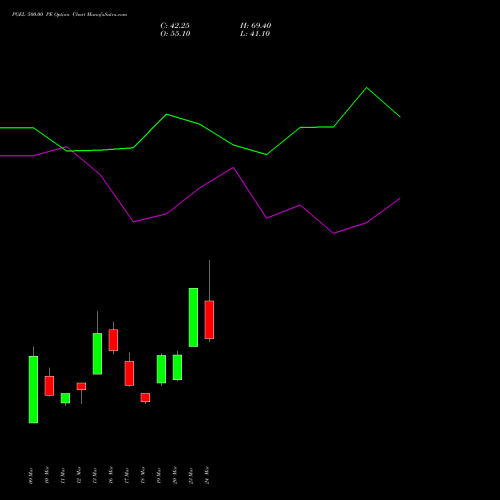Click the small green candlestick for 11 Mar

click(x=65, y=398)
